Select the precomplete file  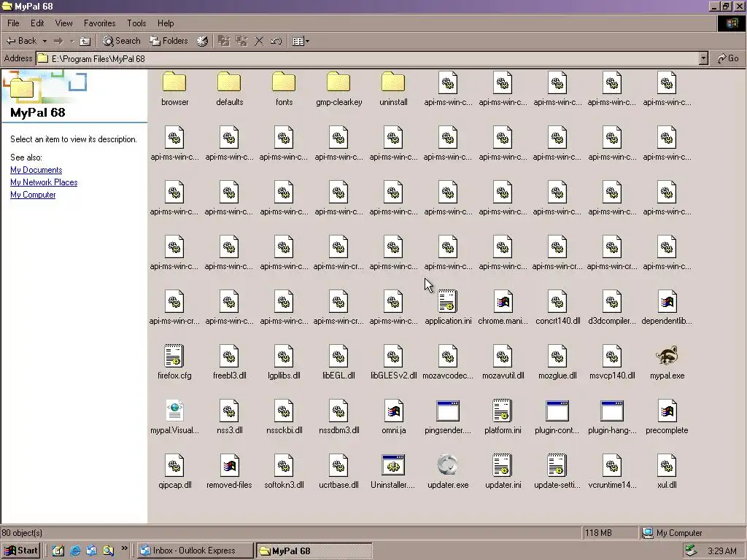(667, 416)
